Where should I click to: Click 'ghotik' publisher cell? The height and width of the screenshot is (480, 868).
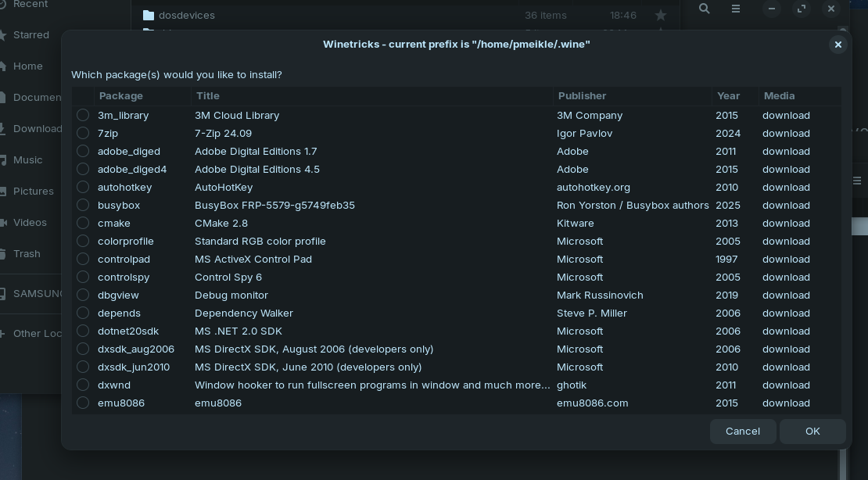tap(572, 385)
